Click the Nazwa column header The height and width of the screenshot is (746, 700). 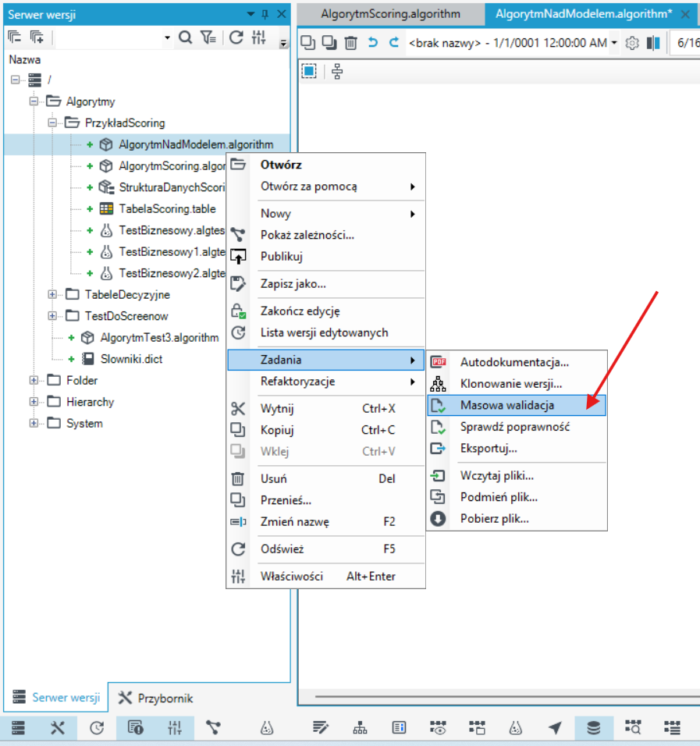coord(25,59)
